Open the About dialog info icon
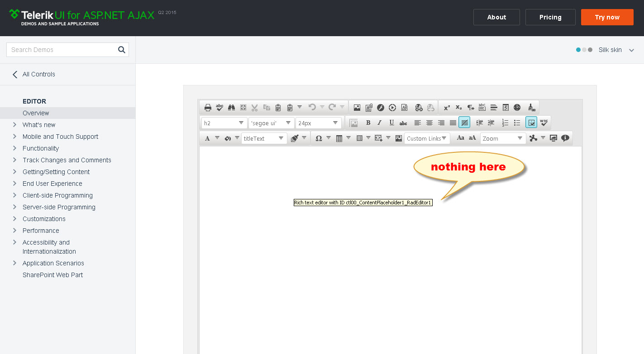The height and width of the screenshot is (354, 644). point(565,138)
